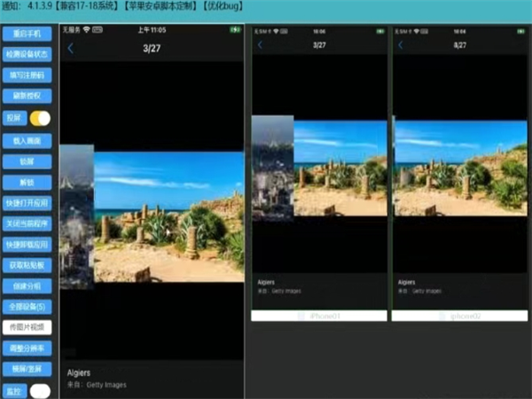The image size is (532, 399).
Task: Open 快捷打开应用 quick app launcher
Action: [x=27, y=202]
